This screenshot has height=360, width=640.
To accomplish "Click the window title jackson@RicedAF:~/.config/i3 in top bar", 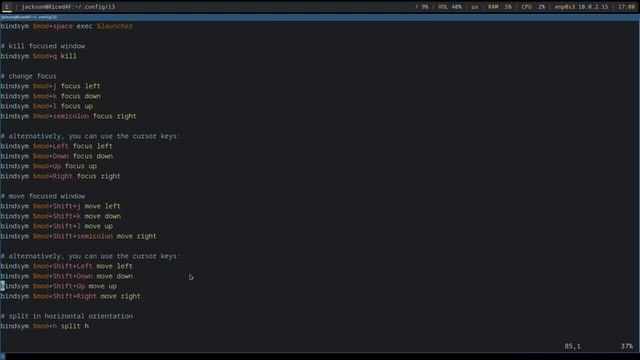I will click(68, 7).
